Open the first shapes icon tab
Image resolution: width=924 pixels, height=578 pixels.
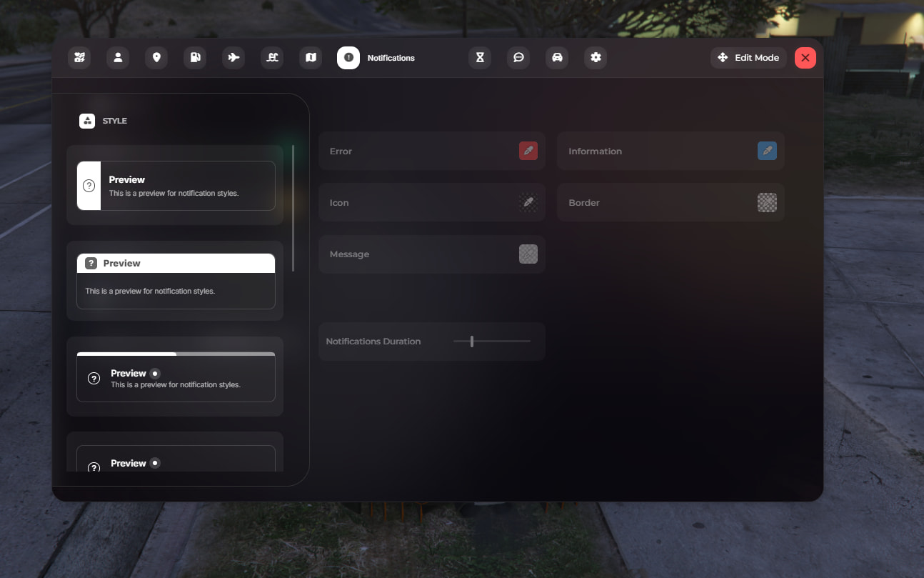(79, 58)
